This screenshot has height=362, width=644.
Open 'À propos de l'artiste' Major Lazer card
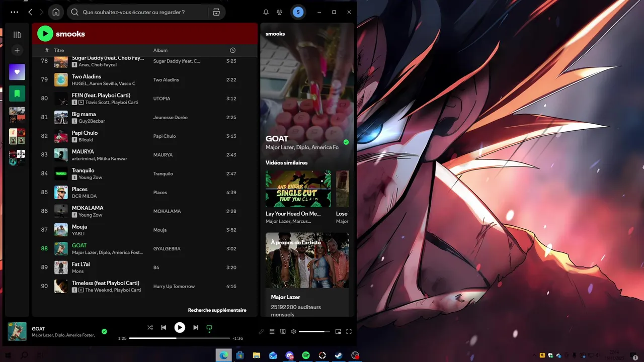[307, 276]
